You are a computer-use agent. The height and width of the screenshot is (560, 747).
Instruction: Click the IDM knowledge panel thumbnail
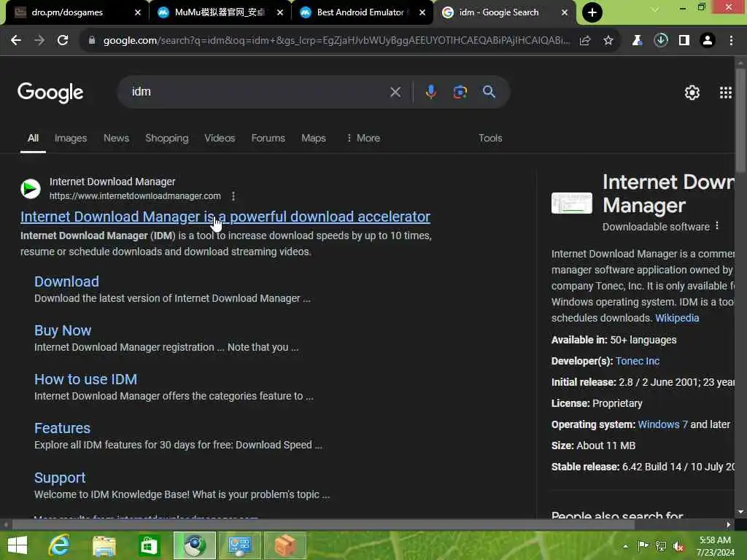(572, 203)
